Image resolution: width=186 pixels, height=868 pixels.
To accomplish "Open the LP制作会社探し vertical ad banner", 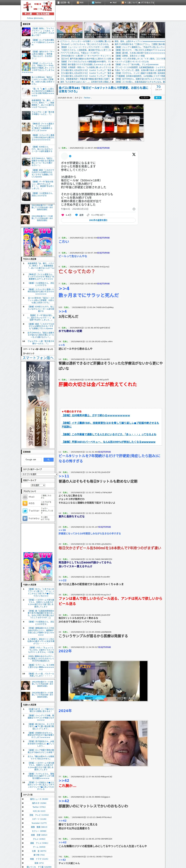I will [x=38, y=404].
